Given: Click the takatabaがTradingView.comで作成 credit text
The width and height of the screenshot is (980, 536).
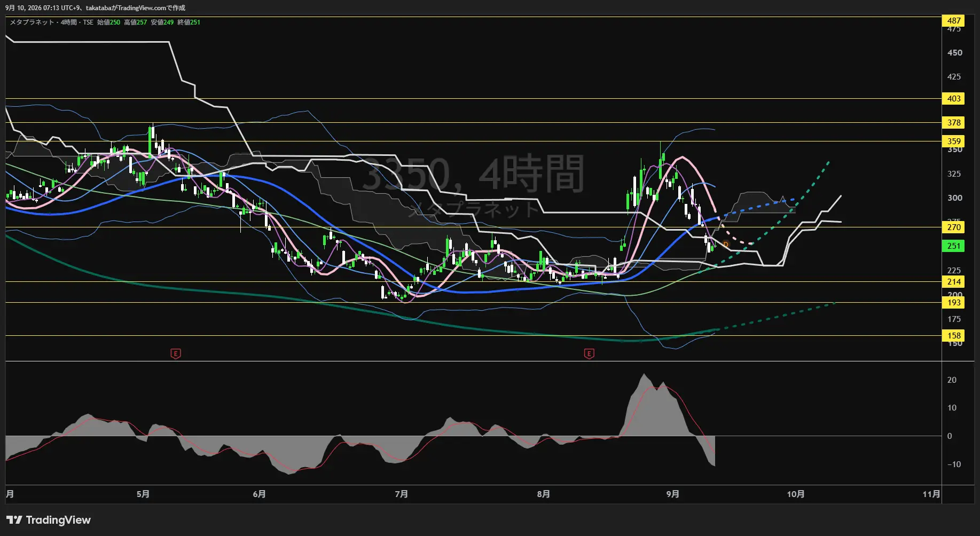Looking at the screenshot, I should pyautogui.click(x=136, y=8).
